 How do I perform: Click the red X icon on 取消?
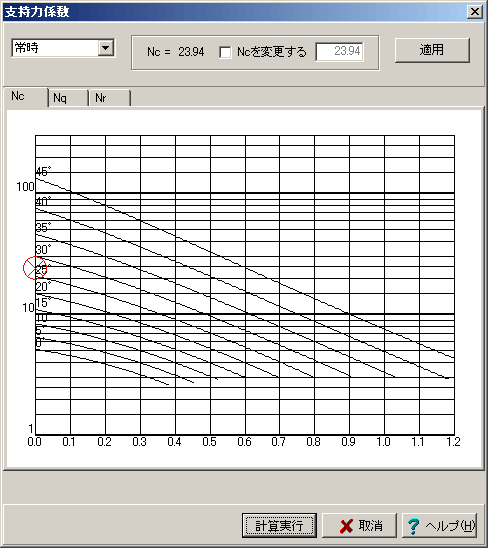(346, 526)
